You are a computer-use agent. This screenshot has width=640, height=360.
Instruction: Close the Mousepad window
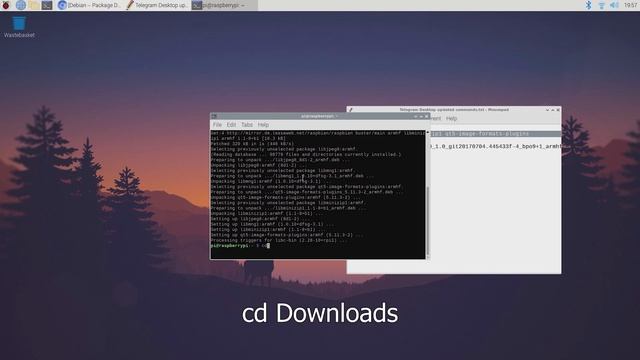(558, 110)
